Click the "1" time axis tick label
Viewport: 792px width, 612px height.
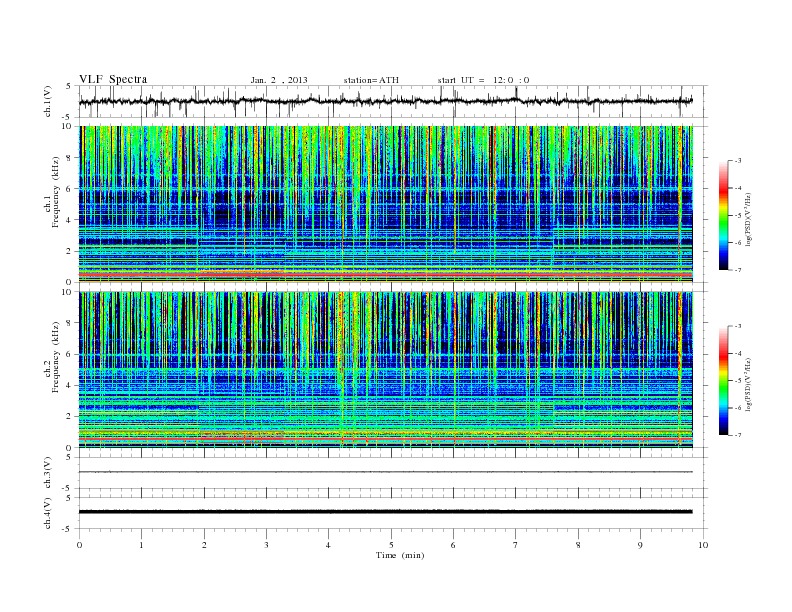pos(141,545)
